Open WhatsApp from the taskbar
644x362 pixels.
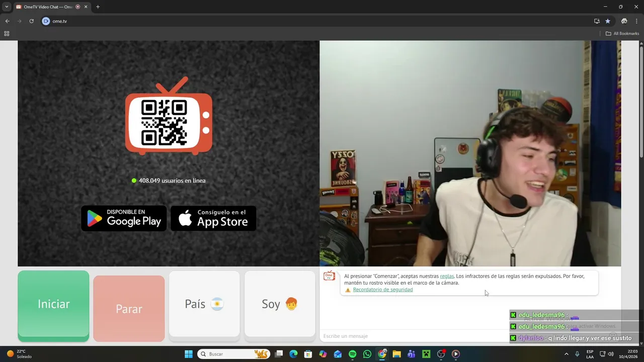[367, 354]
